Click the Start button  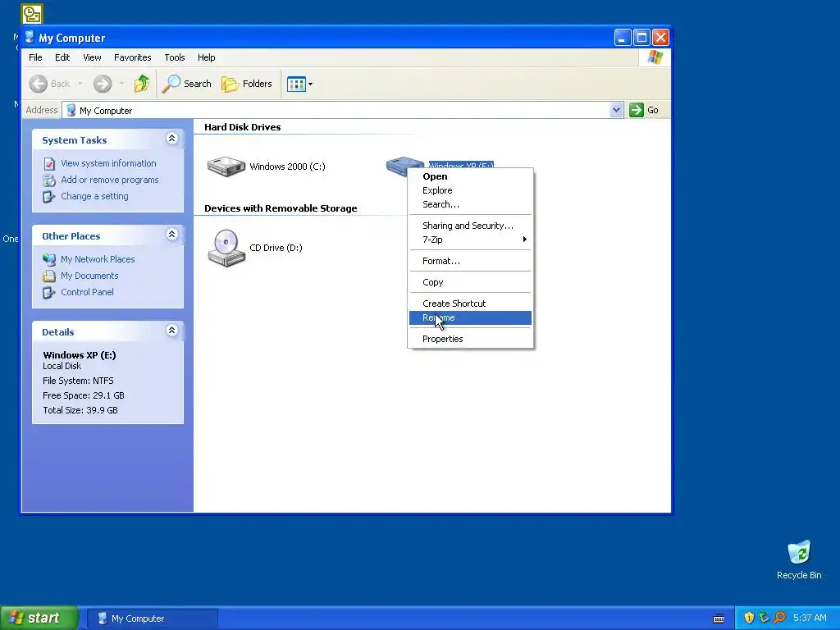39,619
